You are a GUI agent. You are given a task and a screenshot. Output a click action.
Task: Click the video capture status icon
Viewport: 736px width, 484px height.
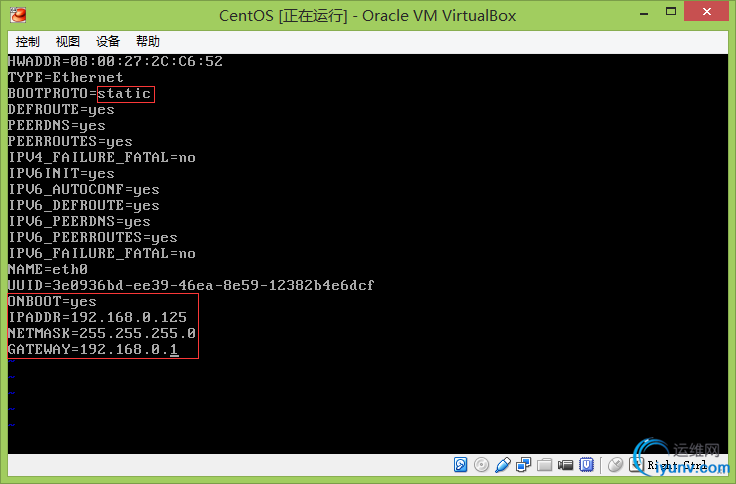pyautogui.click(x=566, y=465)
